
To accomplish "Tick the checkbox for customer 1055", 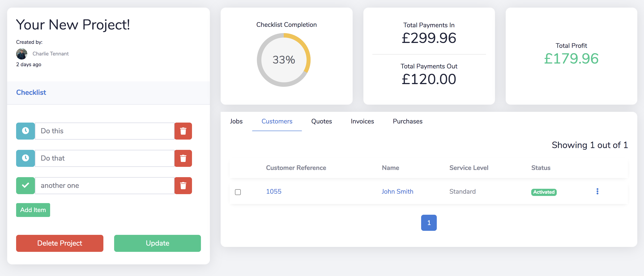I will [x=238, y=192].
